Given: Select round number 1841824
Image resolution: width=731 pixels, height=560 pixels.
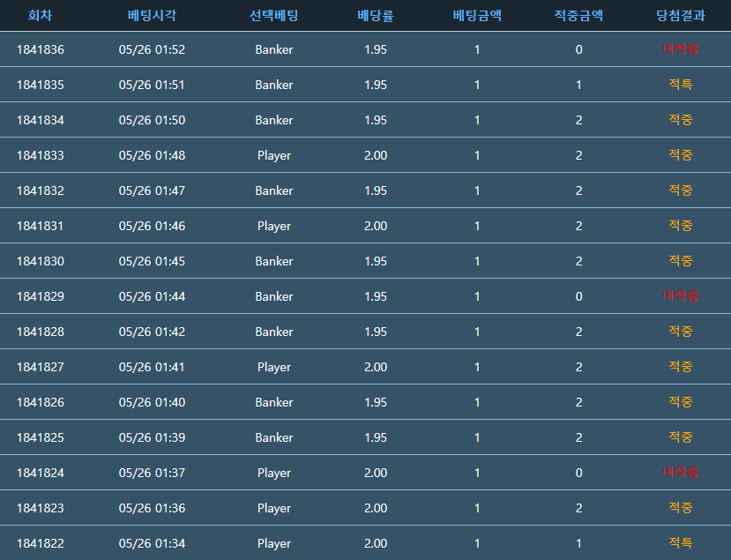Looking at the screenshot, I should point(40,473).
